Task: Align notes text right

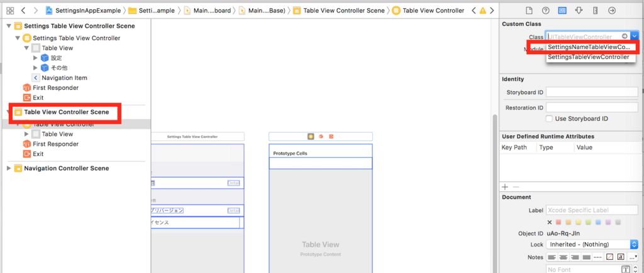Action: point(575,257)
